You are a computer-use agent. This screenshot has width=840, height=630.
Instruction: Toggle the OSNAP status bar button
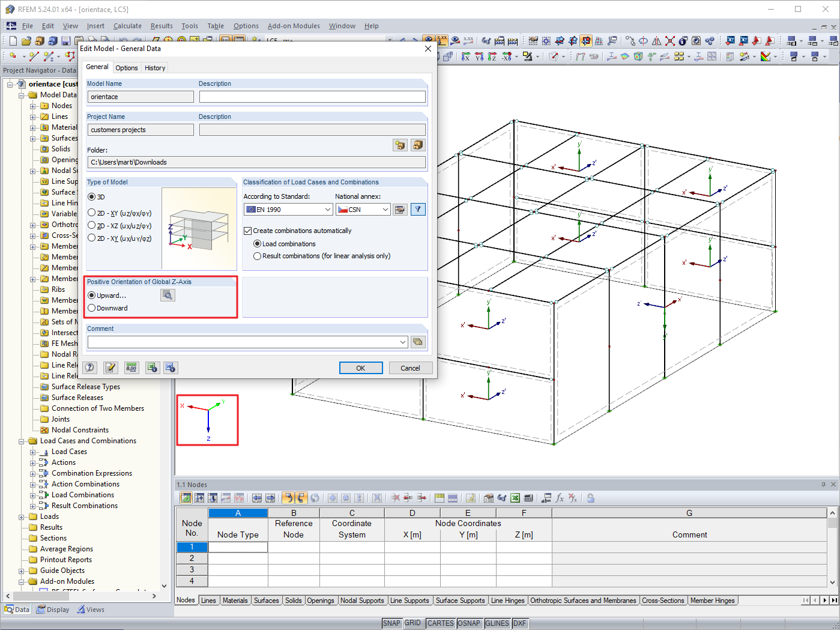pyautogui.click(x=469, y=623)
